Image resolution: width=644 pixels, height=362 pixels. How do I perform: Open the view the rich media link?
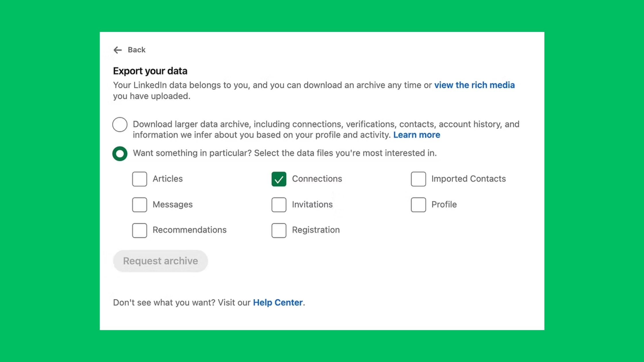(x=474, y=85)
